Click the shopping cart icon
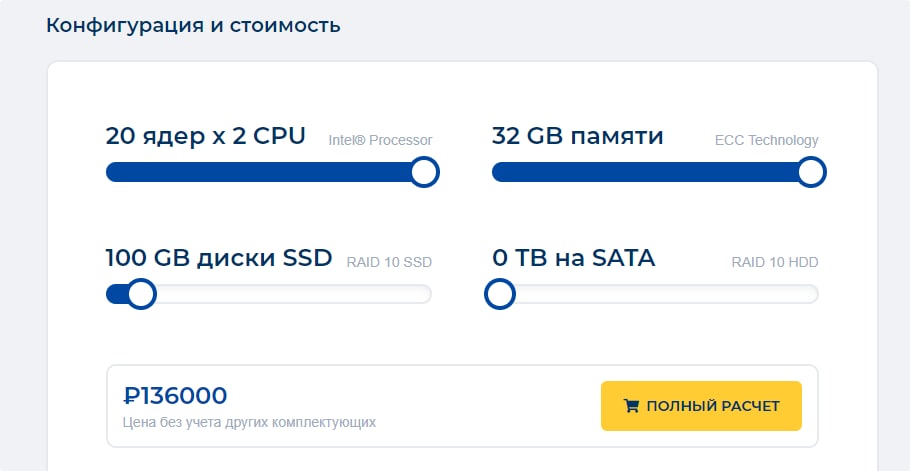 tap(631, 406)
